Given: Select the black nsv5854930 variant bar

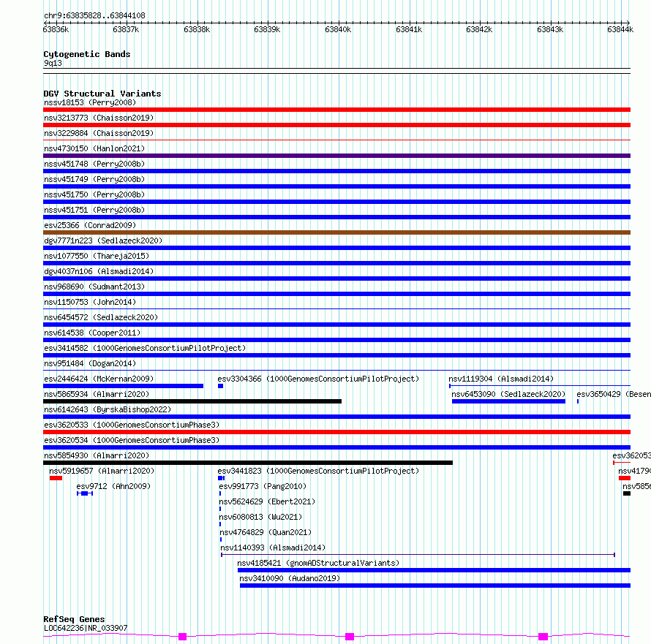Looking at the screenshot, I should pyautogui.click(x=248, y=463).
